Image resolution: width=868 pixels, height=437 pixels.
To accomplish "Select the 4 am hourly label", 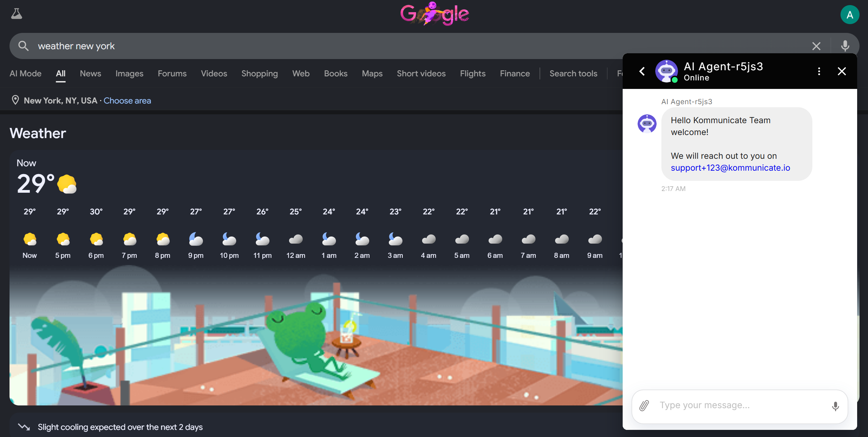I will click(x=429, y=255).
